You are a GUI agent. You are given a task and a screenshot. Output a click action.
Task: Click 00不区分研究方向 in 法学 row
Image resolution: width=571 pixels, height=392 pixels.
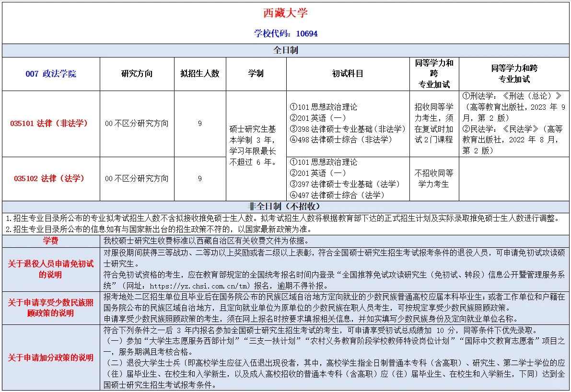point(137,179)
